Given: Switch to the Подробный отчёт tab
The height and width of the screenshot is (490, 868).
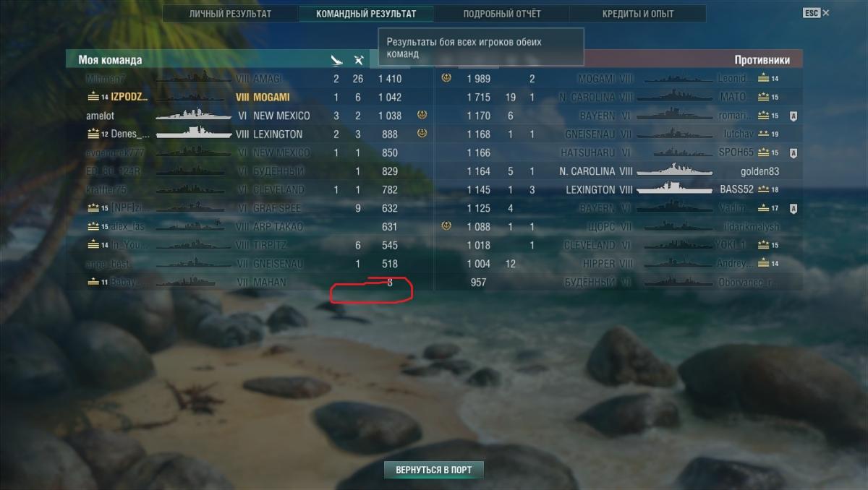Looking at the screenshot, I should tap(502, 14).
